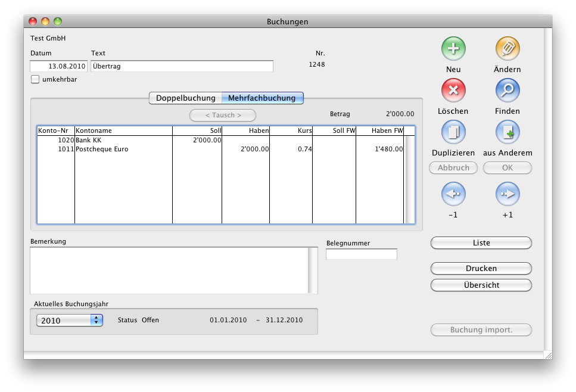Click the orange Ändern pencil icon

[507, 48]
